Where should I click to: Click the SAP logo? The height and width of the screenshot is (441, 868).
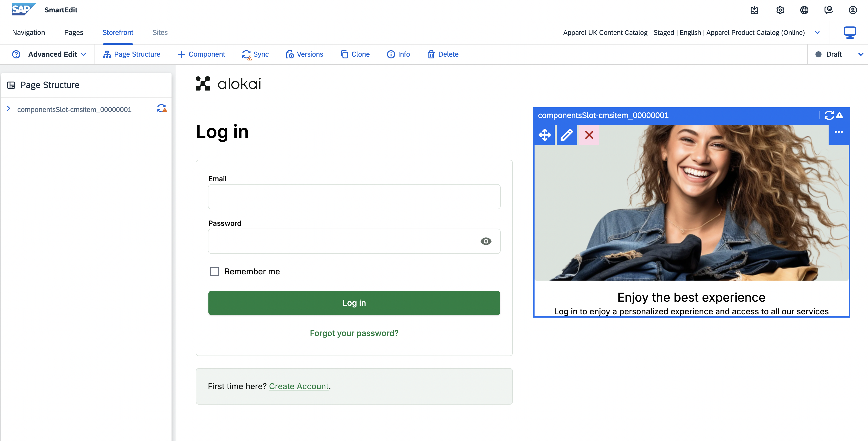(x=23, y=9)
